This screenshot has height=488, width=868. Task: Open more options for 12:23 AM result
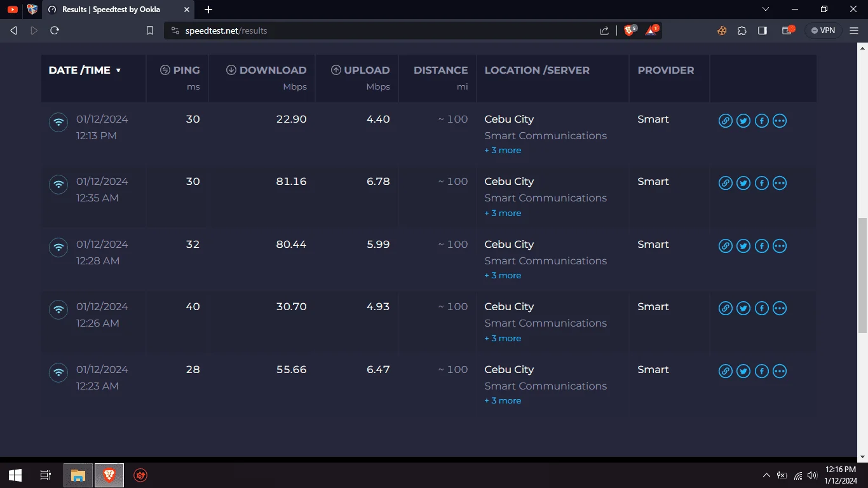pos(780,371)
